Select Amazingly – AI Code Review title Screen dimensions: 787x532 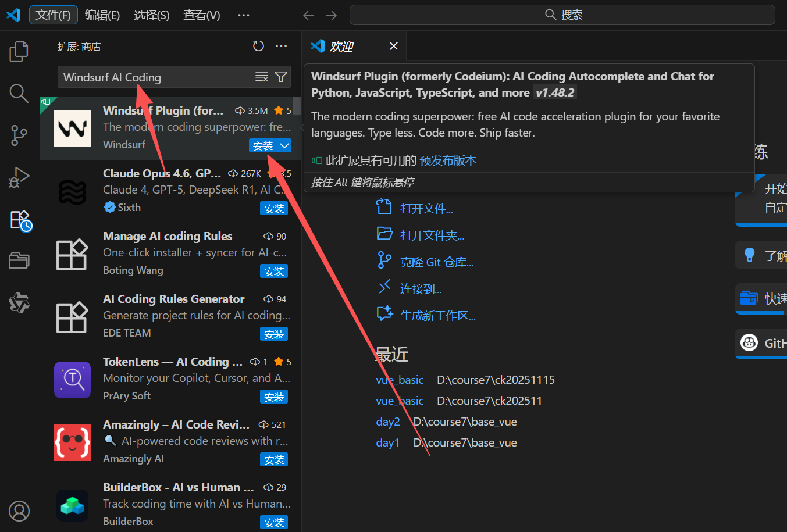176,424
